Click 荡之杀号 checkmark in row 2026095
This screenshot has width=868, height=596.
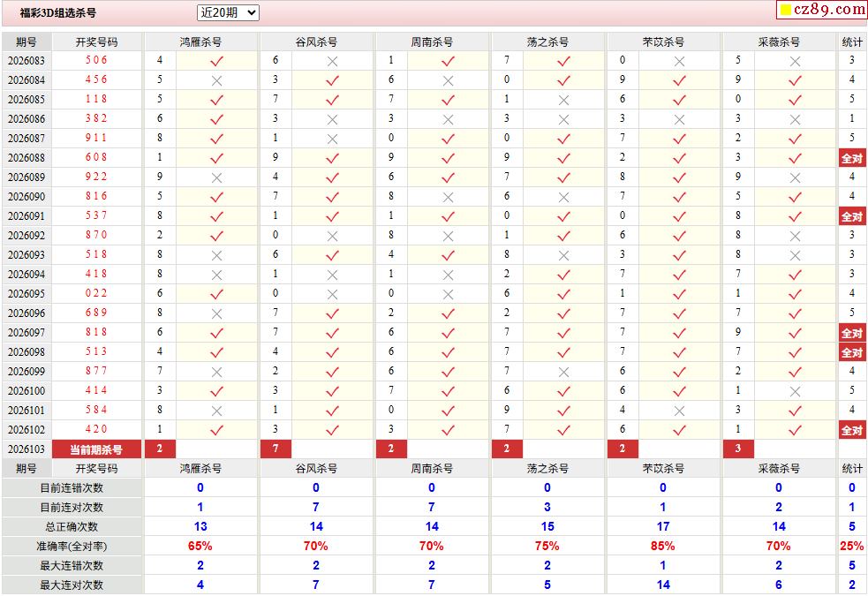[563, 294]
